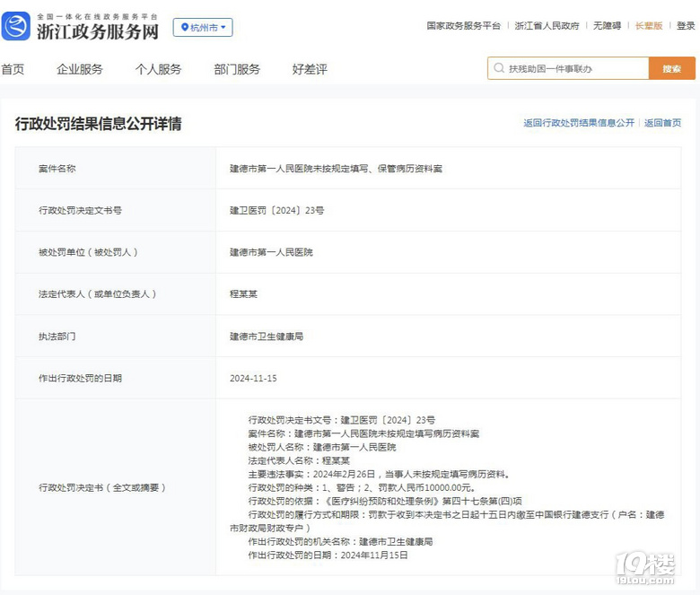Viewport: 700px width, 595px height.
Task: Select the 案件名称 label cell
Action: click(116, 169)
